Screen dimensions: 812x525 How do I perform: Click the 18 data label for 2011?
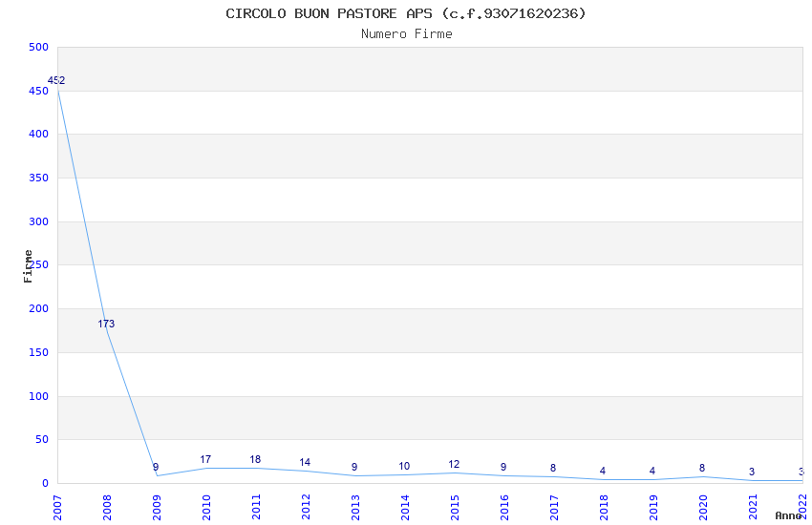tap(255, 459)
